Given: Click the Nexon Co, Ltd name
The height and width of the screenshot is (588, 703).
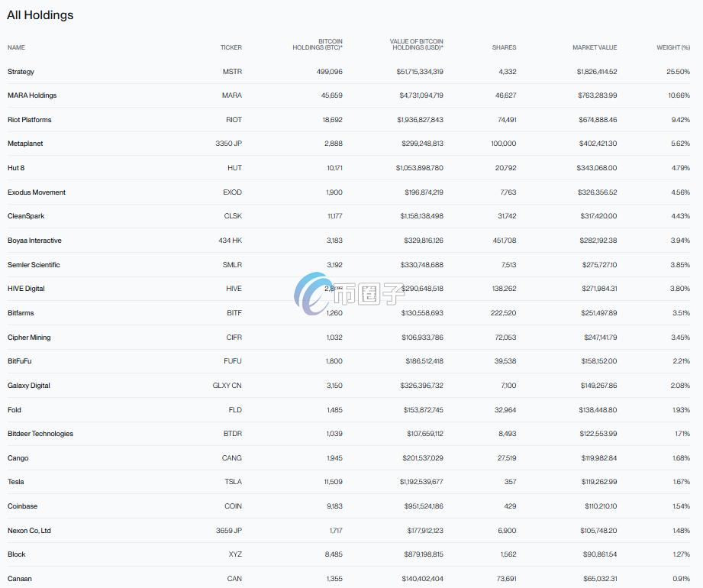Looking at the screenshot, I should [29, 531].
